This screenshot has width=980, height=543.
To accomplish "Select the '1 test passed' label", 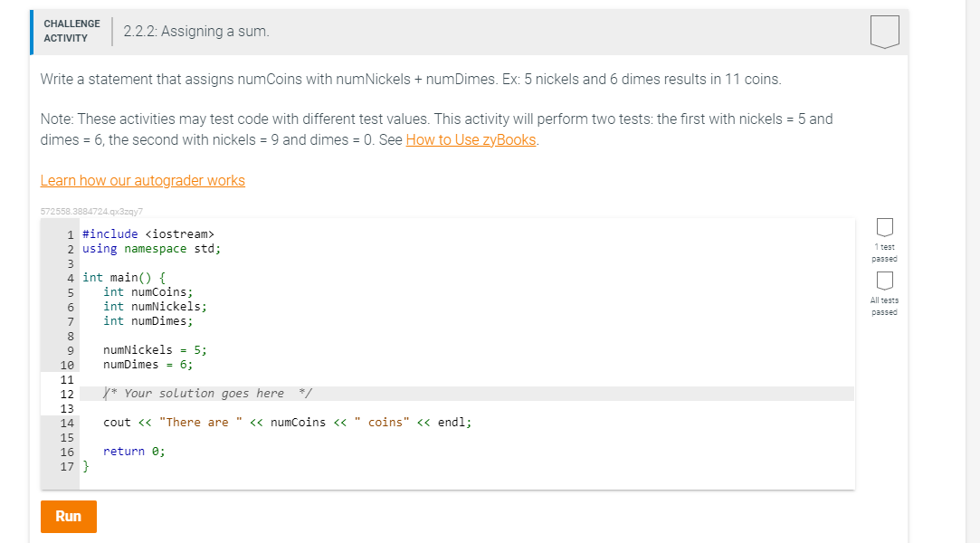I will click(x=884, y=252).
